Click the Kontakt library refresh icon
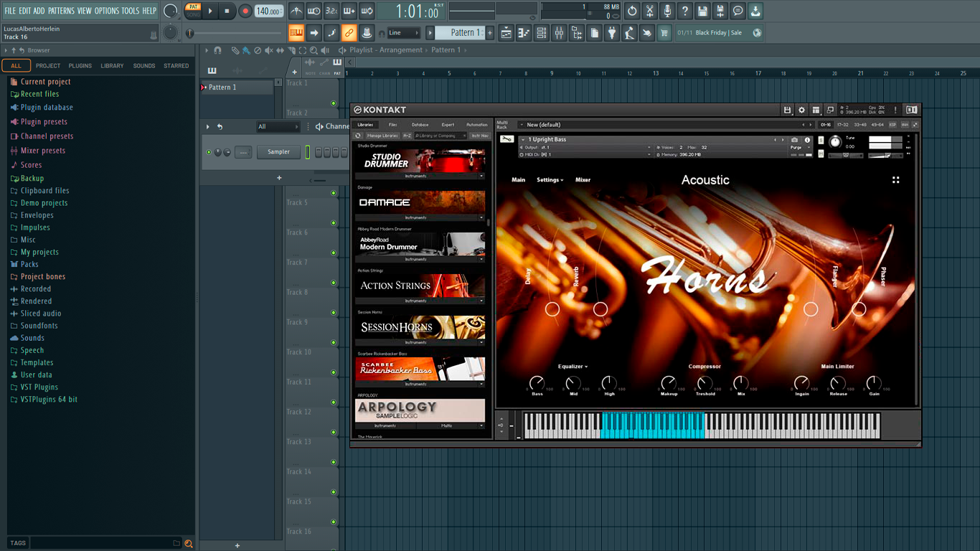Image resolution: width=980 pixels, height=551 pixels. pos(358,136)
